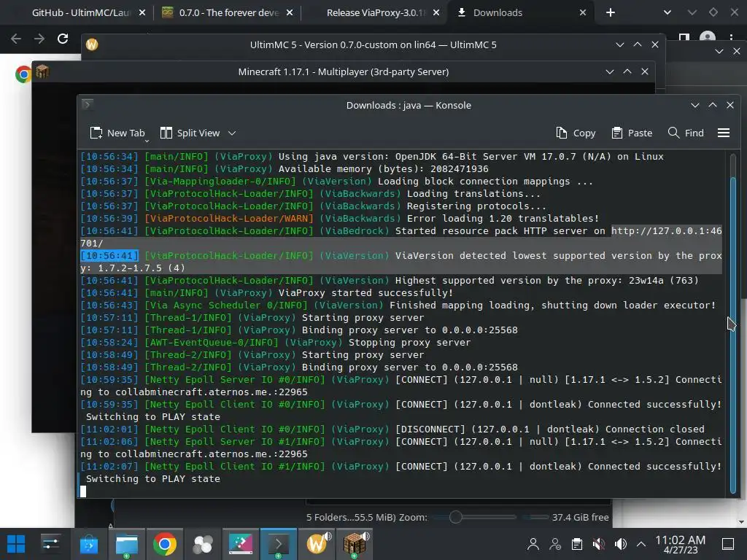Click the show desktop button

(728, 544)
